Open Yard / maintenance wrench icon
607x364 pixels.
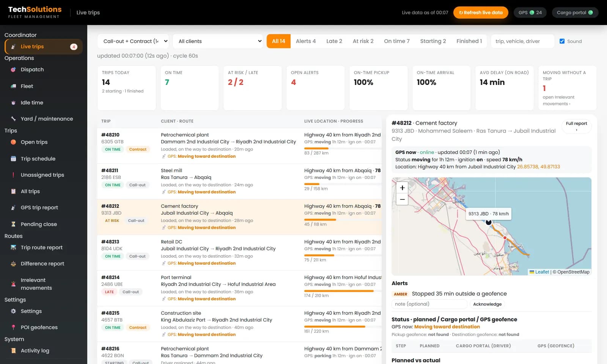pos(13,119)
